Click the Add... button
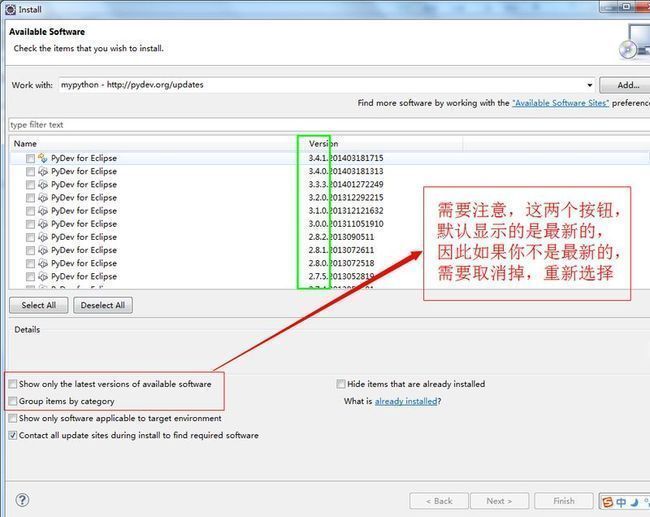 (x=626, y=85)
